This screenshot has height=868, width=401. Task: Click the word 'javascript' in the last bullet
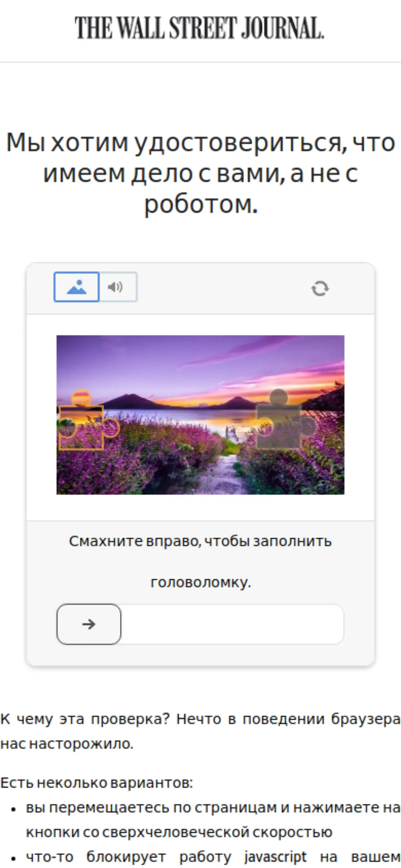click(275, 857)
